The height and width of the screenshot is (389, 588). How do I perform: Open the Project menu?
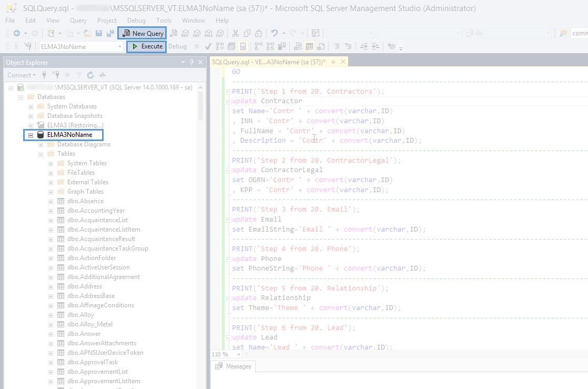107,21
